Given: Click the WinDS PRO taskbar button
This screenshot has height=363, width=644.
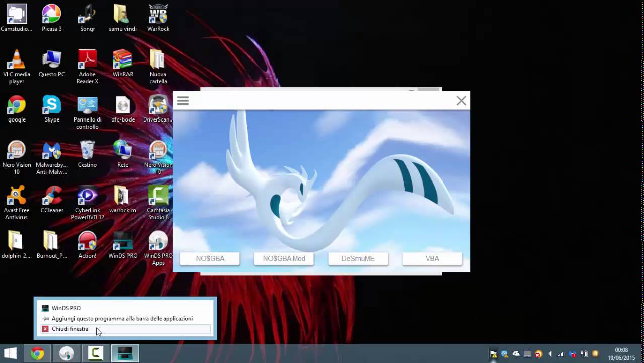Looking at the screenshot, I should pyautogui.click(x=125, y=353).
